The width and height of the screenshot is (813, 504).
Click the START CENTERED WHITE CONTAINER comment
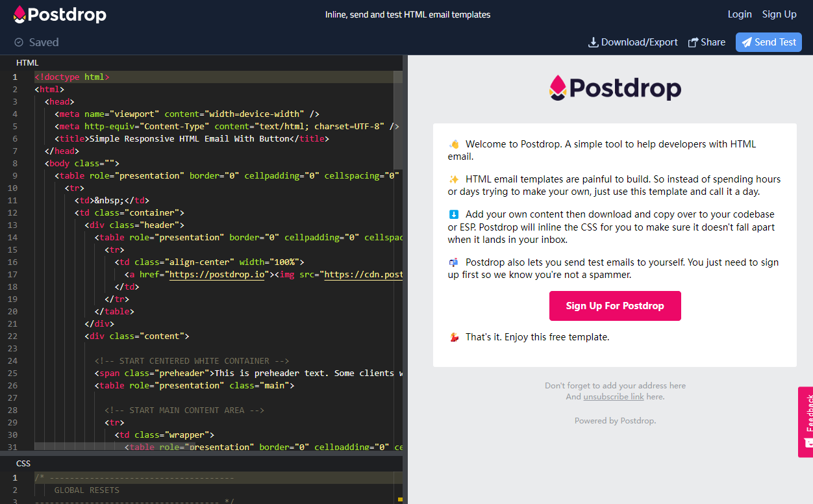coord(192,360)
